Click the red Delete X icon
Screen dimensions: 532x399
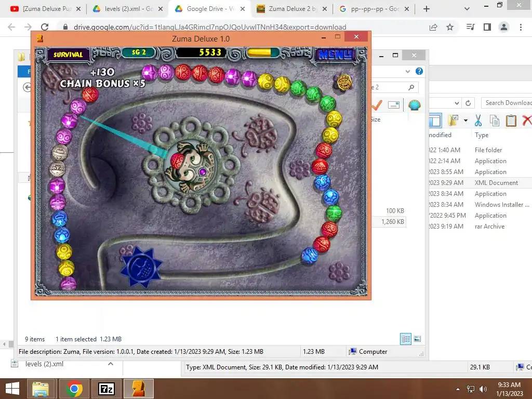[527, 120]
